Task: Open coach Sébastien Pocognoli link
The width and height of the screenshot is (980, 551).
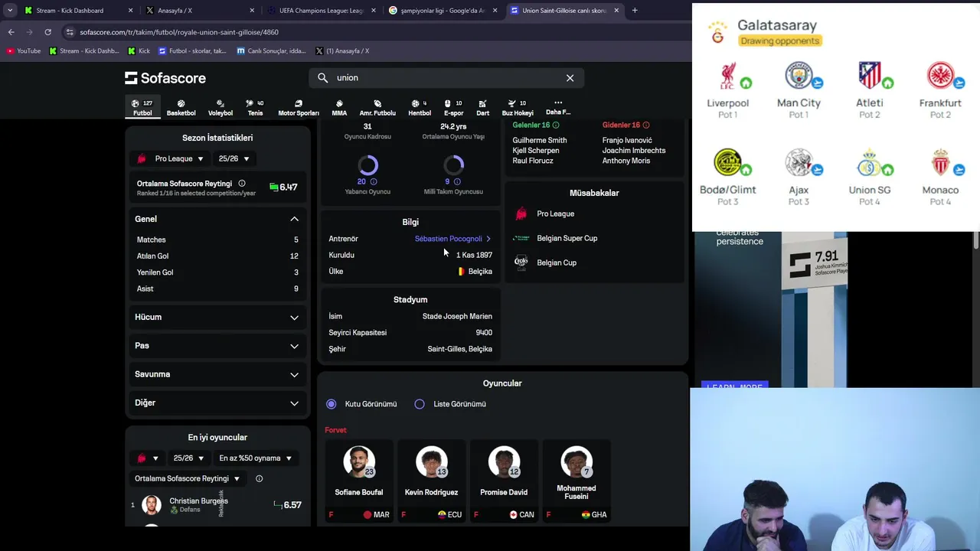Action: [452, 239]
